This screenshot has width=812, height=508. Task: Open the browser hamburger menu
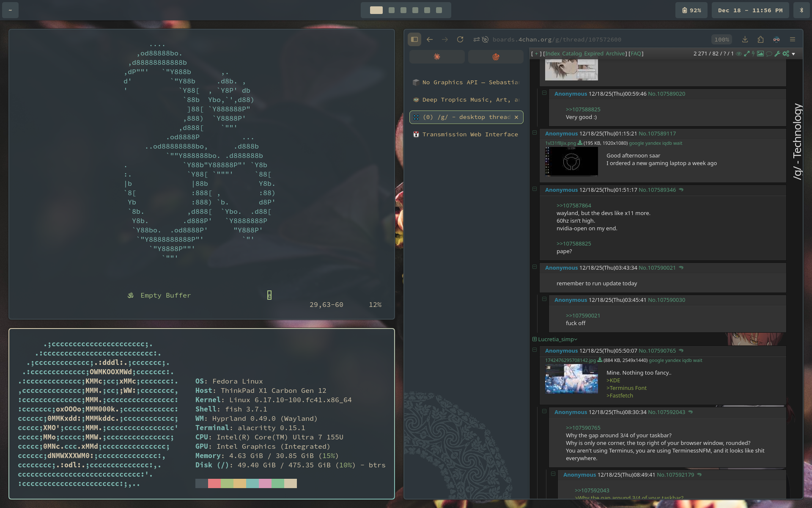point(793,39)
